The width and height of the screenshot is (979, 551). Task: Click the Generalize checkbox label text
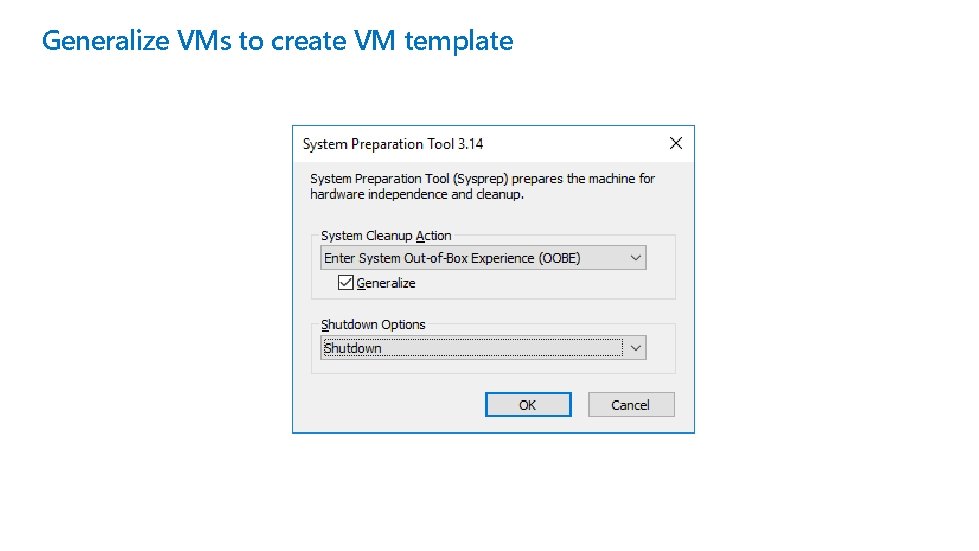[x=386, y=284]
